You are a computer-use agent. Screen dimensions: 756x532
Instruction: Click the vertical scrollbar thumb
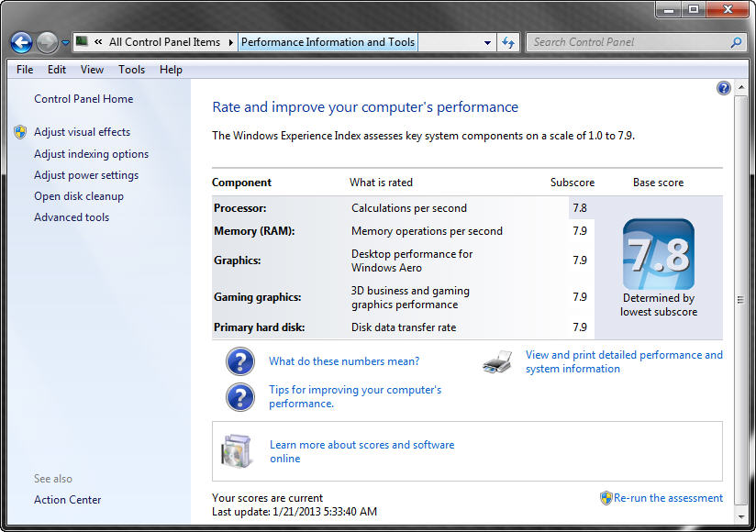741,300
